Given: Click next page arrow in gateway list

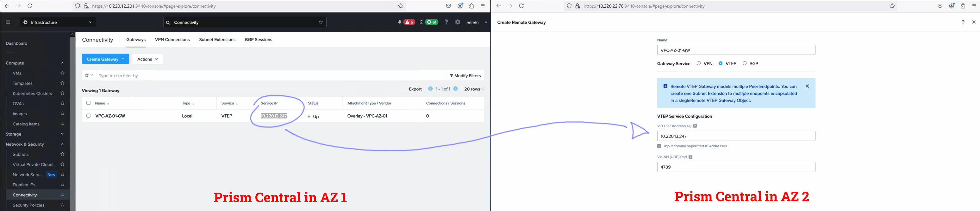Looking at the screenshot, I should click(x=455, y=89).
